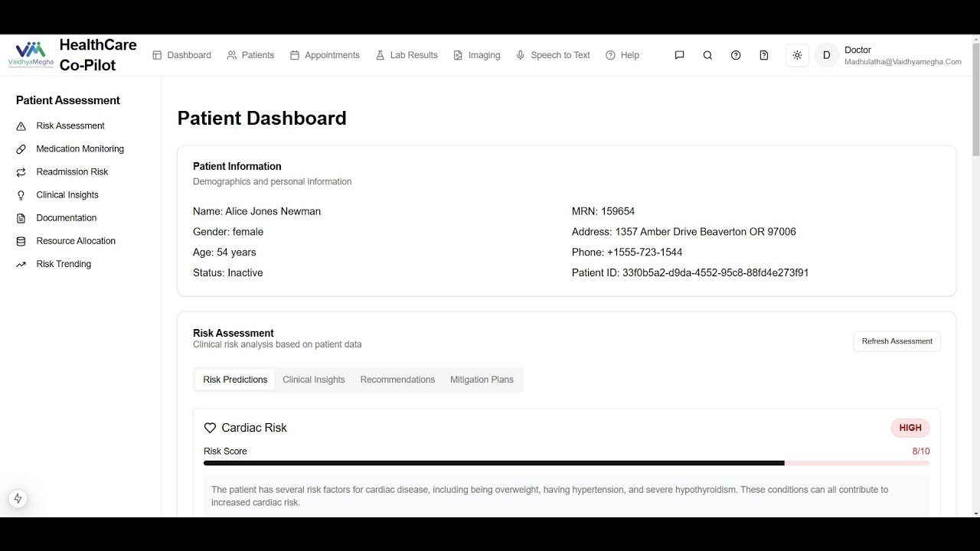Viewport: 980px width, 551px height.
Task: Open Risk Trending in the sidebar
Action: point(64,264)
